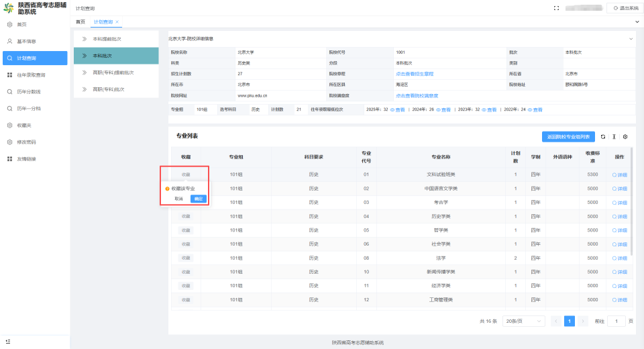
Task: Confirm 收藏该专业 with 确定 button
Action: [199, 199]
